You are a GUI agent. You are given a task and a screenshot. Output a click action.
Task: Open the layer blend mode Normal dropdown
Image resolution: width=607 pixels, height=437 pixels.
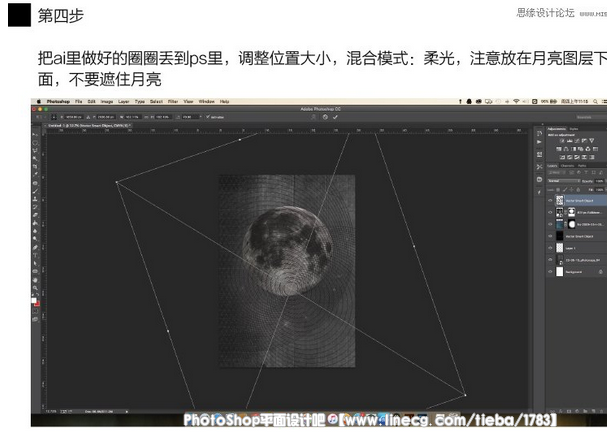click(x=564, y=181)
